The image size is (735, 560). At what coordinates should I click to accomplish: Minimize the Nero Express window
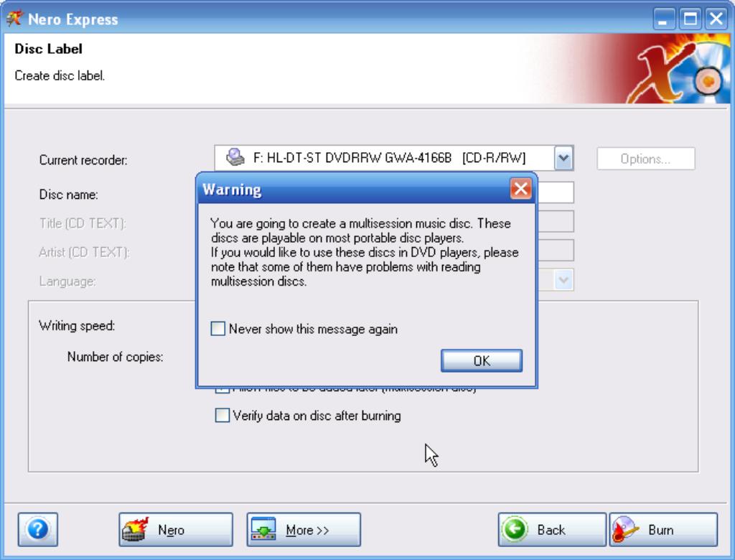663,19
